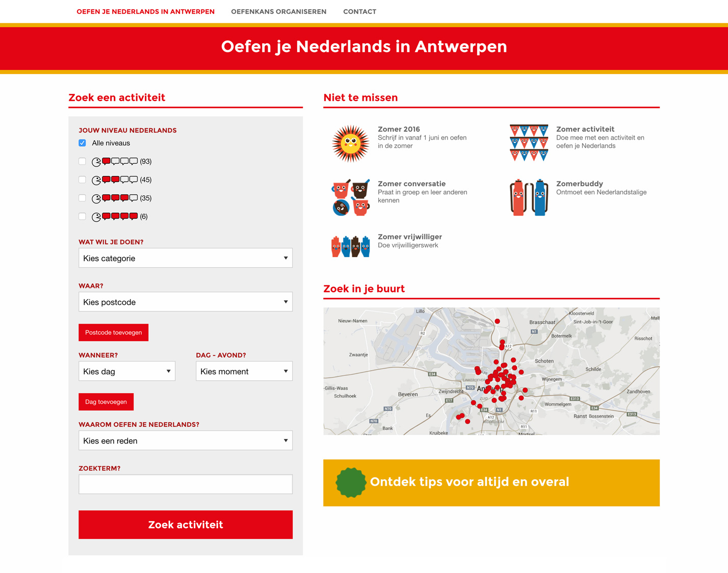Open the Zomer conversatie link title

pyautogui.click(x=412, y=184)
